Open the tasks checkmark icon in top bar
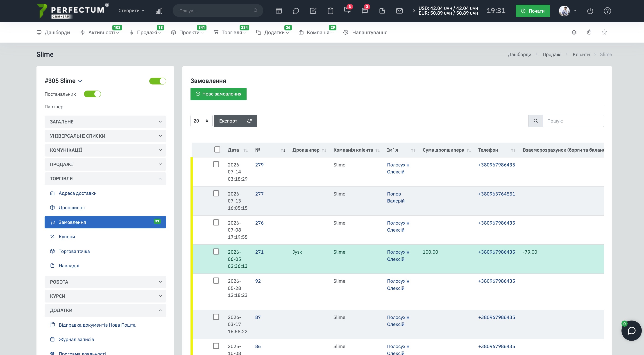Viewport: 644px width, 355px height. click(313, 11)
